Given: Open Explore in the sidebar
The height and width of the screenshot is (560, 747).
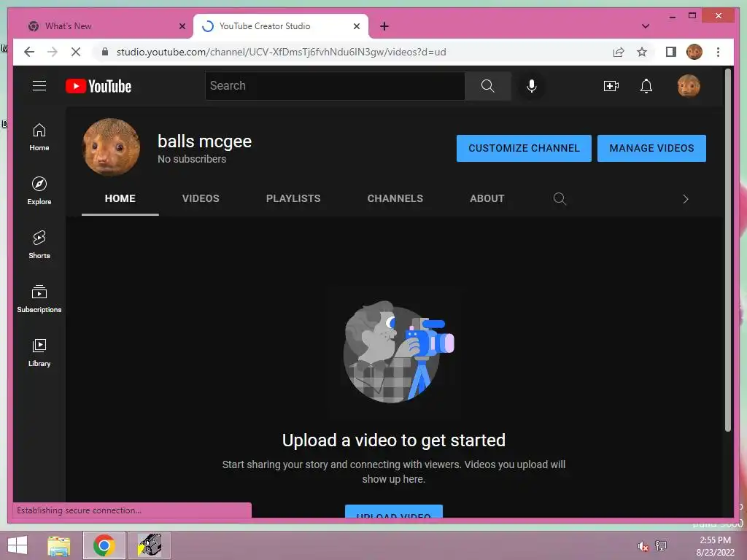Looking at the screenshot, I should [x=39, y=190].
